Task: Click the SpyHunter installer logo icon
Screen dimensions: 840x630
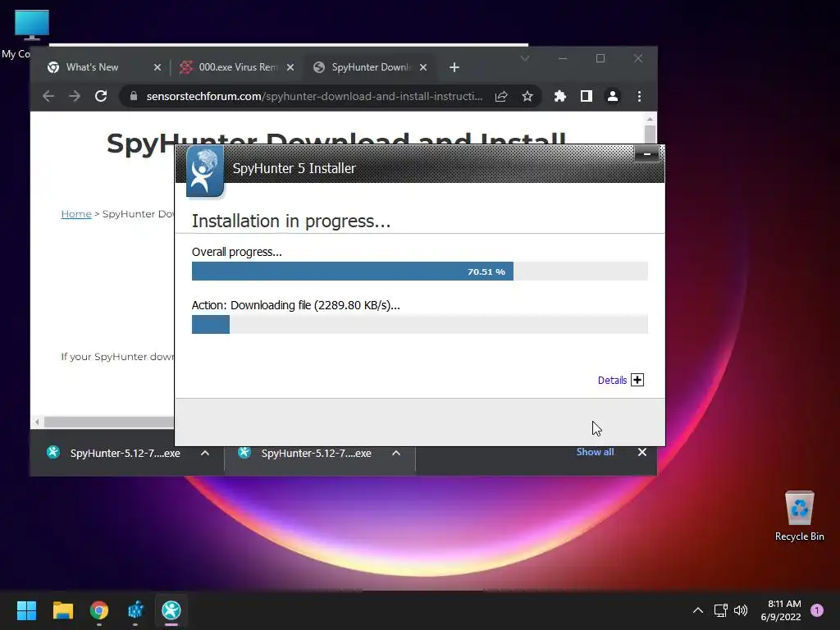Action: pyautogui.click(x=204, y=171)
